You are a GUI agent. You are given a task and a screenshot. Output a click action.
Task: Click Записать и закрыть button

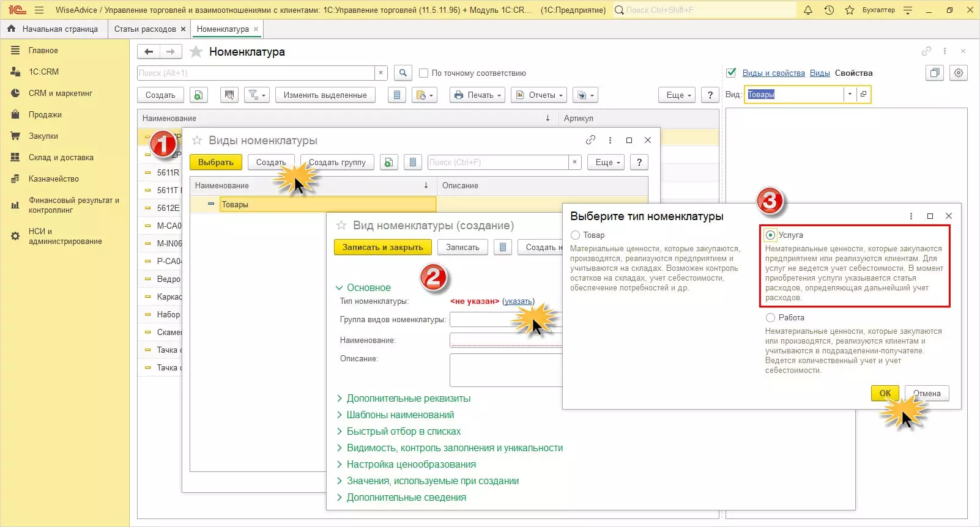click(382, 247)
